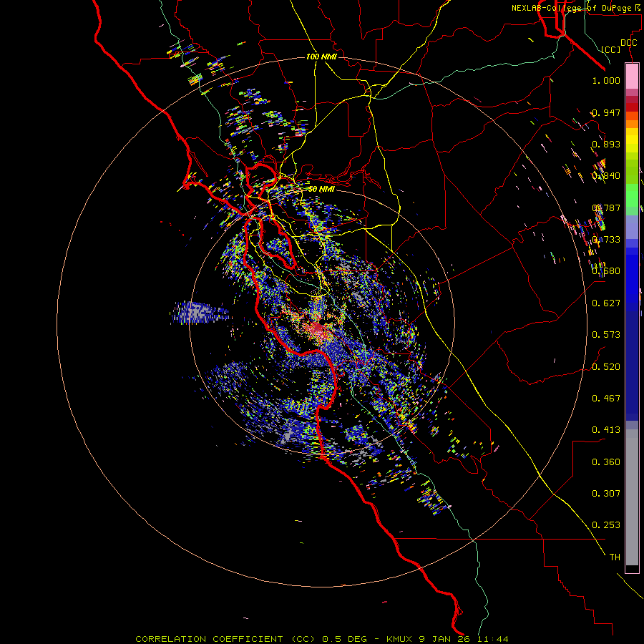Click the 0.360 scale value
644x644 pixels.
pyautogui.click(x=606, y=462)
